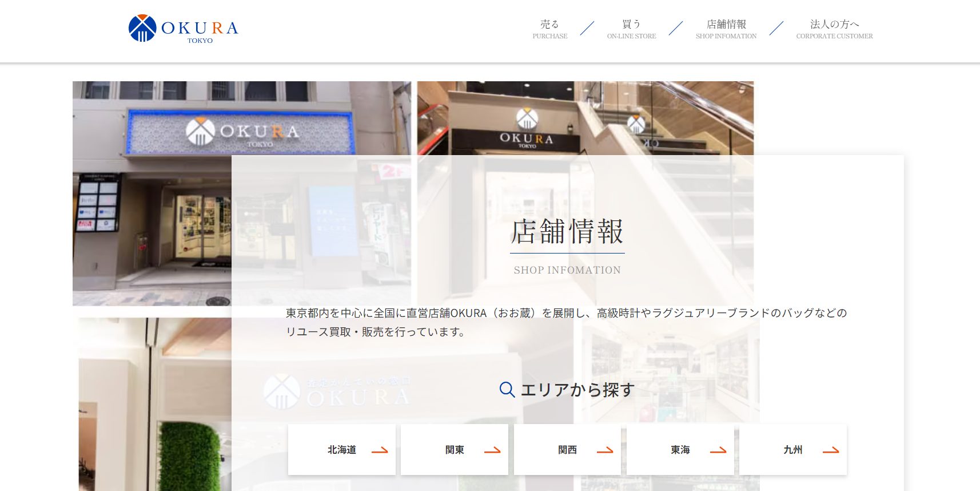Select the 北海道 area button
The height and width of the screenshot is (491, 980).
click(342, 450)
